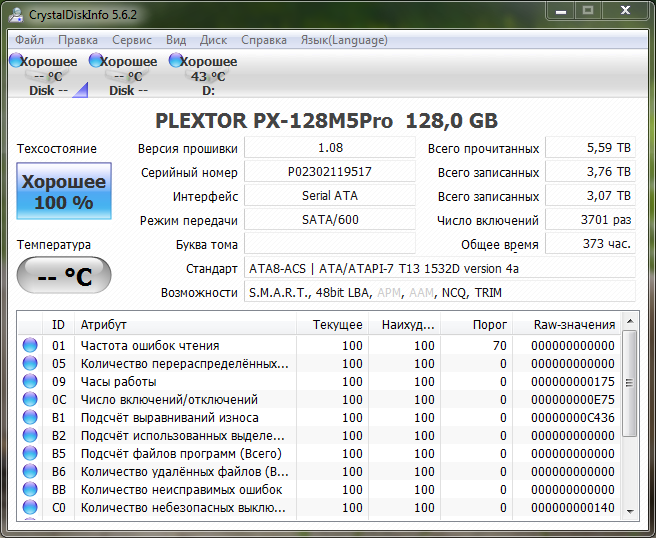This screenshot has height=538, width=656.
Task: Click the total writes value 3,07 TB
Action: pyautogui.click(x=590, y=195)
